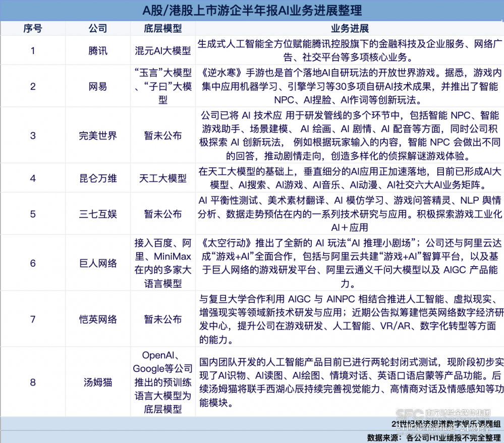Viewport: 504px width, 443px height.
Task: Click the "底层模型" column header
Action: (x=162, y=29)
